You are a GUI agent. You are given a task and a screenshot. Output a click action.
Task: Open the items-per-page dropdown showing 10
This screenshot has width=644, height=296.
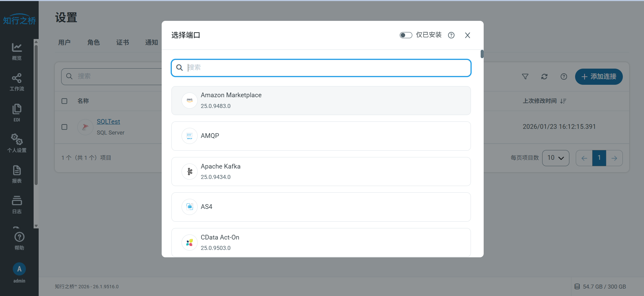point(556,158)
